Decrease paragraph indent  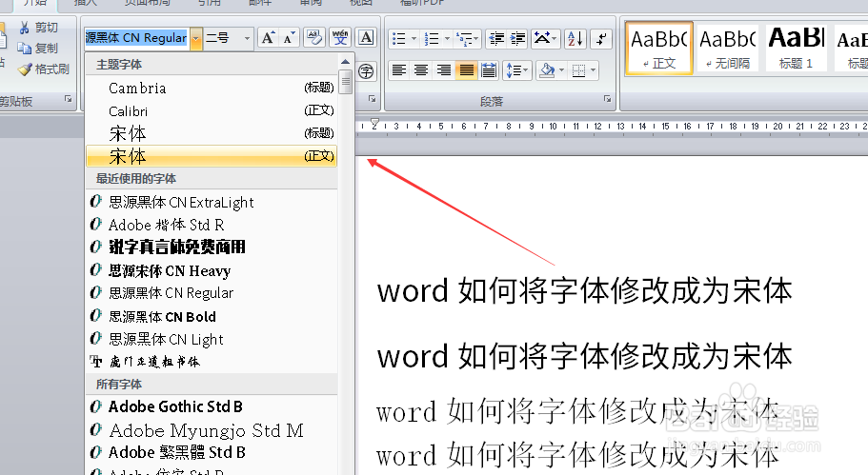pos(496,39)
